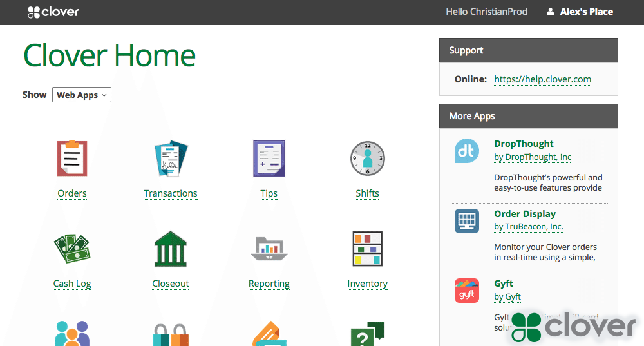
Task: Expand the Web Apps show dropdown
Action: point(82,95)
